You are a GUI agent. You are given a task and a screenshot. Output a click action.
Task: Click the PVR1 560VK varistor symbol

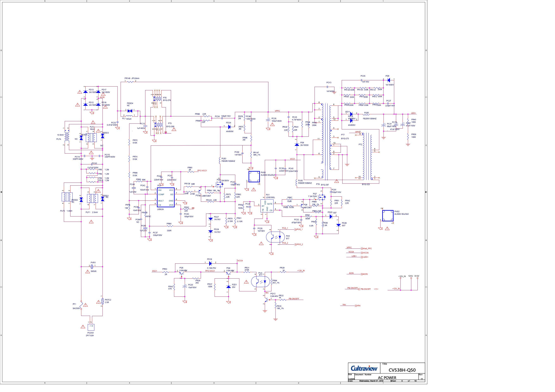pyautogui.click(x=92, y=267)
